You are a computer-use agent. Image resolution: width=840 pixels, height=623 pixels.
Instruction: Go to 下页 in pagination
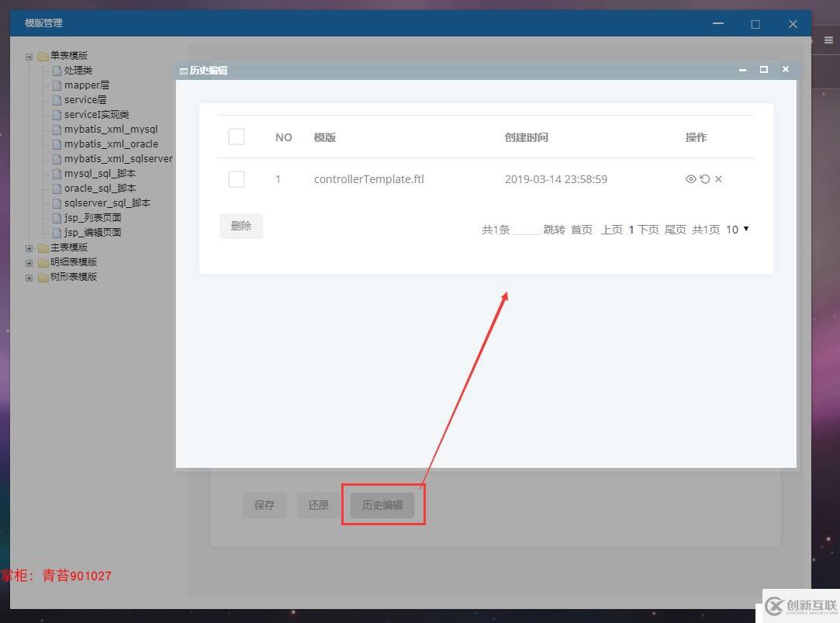(x=648, y=230)
